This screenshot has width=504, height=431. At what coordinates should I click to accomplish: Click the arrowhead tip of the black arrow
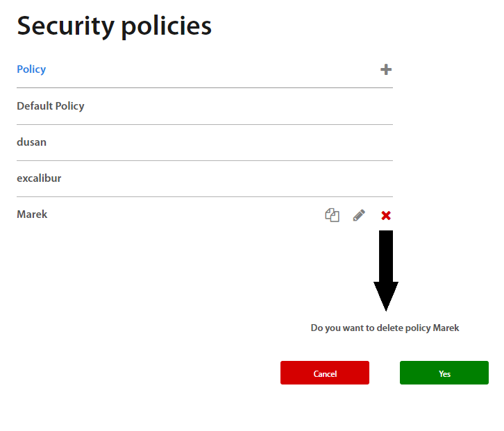click(386, 307)
